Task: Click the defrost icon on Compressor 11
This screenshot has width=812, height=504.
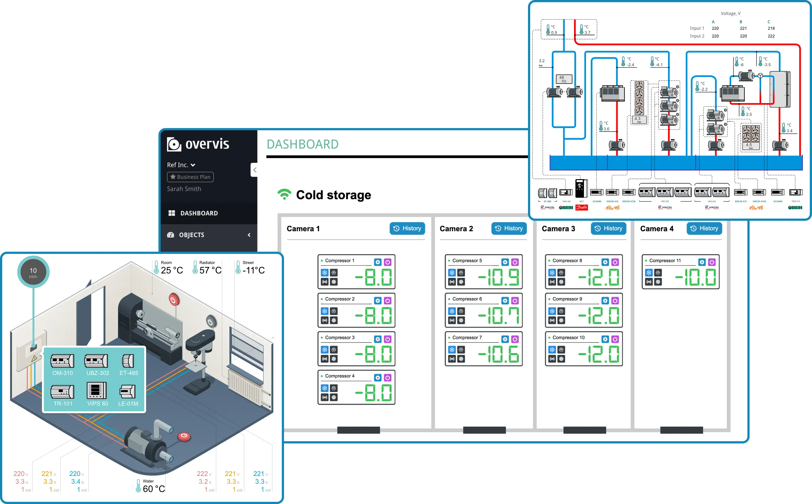Action: pyautogui.click(x=658, y=273)
